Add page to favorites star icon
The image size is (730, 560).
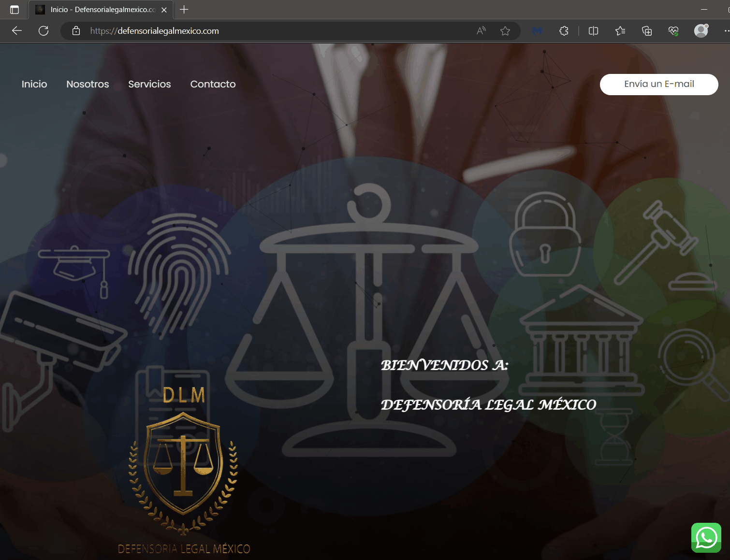(x=505, y=31)
